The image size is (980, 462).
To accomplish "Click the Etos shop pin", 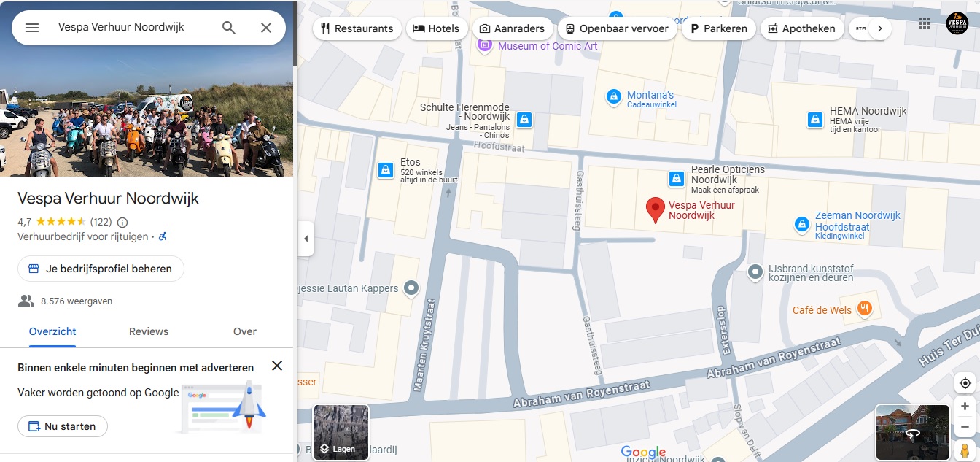I will [x=384, y=170].
